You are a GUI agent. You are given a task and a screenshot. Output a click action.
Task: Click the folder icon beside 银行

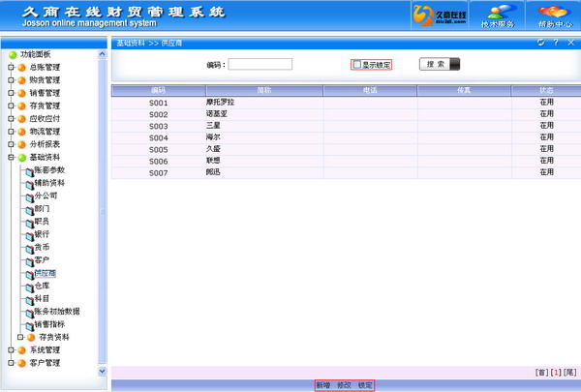click(30, 236)
